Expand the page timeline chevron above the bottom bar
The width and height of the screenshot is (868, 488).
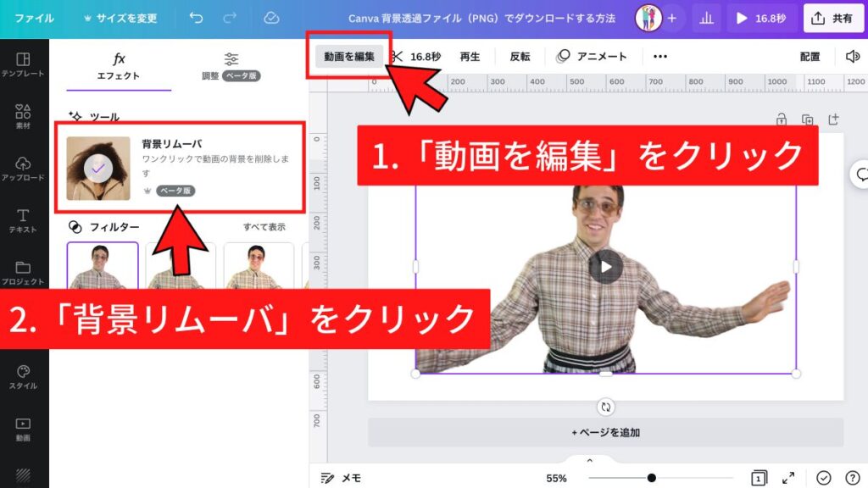point(590,460)
